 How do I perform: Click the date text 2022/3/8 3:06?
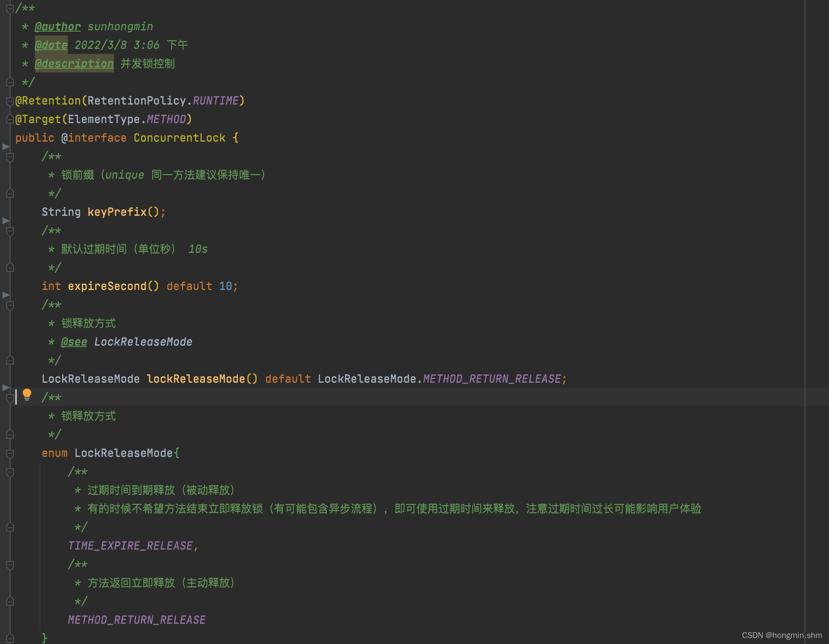(x=117, y=45)
